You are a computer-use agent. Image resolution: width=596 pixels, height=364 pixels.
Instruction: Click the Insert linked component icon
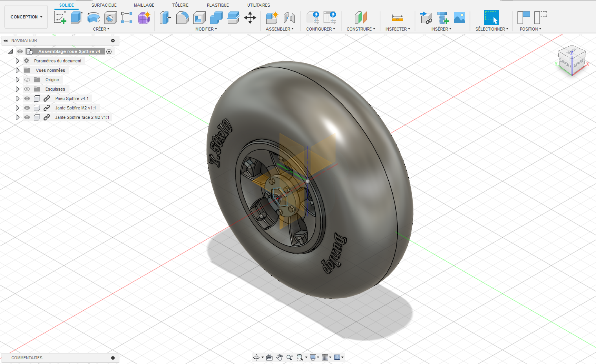426,18
